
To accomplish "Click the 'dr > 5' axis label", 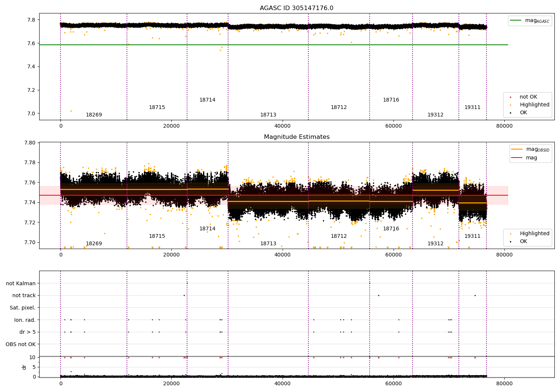I will (28, 332).
